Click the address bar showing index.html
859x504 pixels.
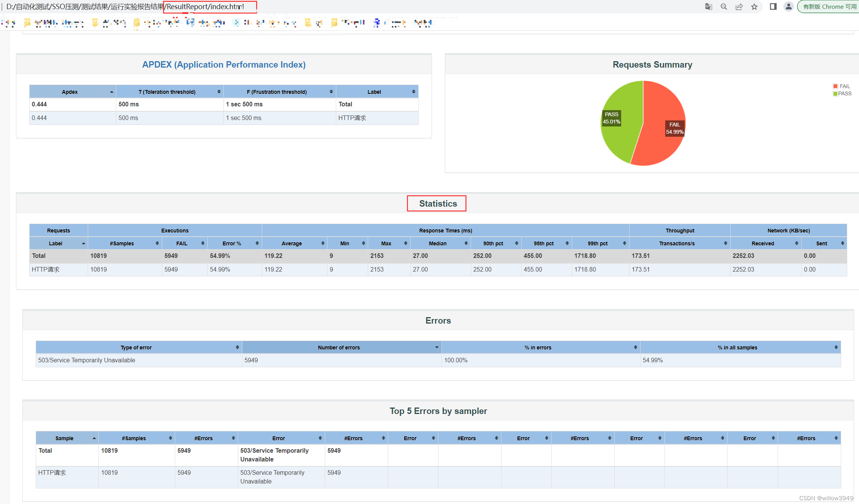coord(209,6)
